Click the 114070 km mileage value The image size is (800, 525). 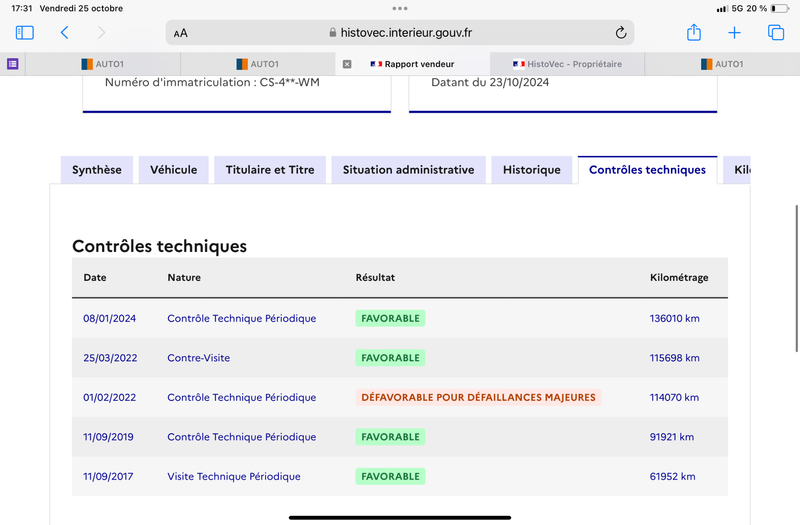coord(674,397)
